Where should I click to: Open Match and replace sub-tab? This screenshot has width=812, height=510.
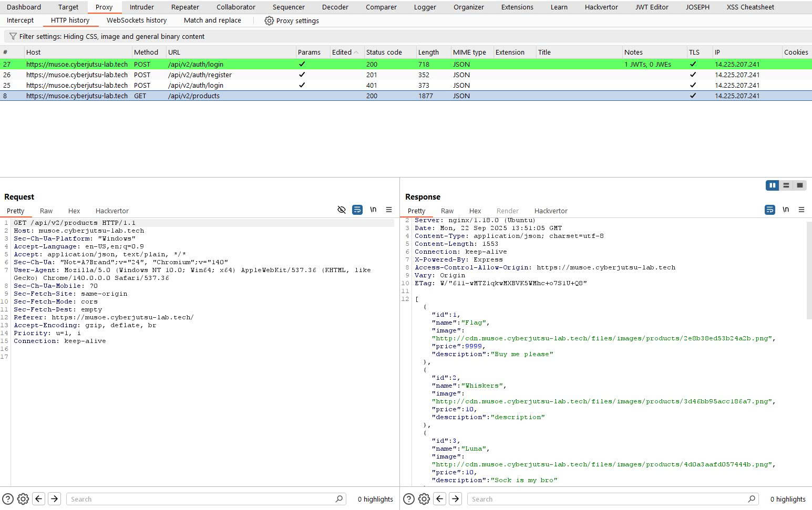(212, 20)
